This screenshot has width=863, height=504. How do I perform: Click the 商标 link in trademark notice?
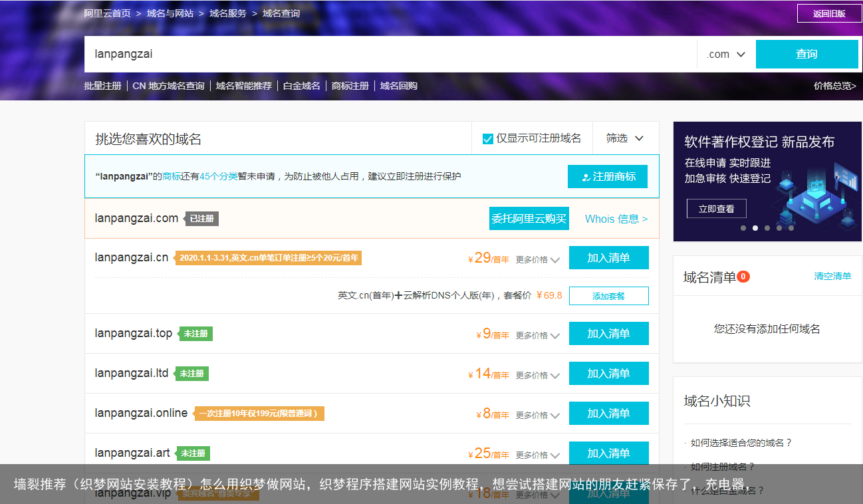[172, 177]
